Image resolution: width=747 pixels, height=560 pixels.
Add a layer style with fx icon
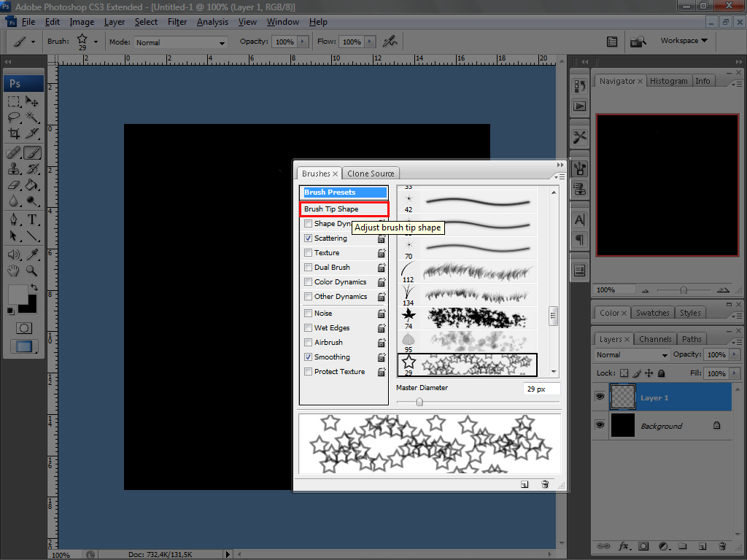point(624,546)
